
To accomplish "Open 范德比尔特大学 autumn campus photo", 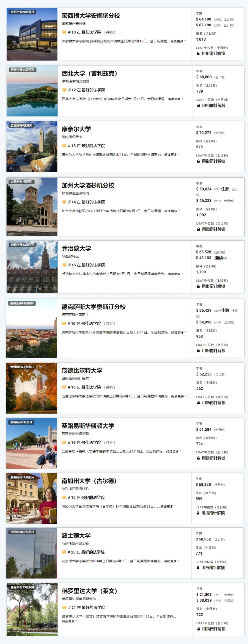I will [31, 388].
